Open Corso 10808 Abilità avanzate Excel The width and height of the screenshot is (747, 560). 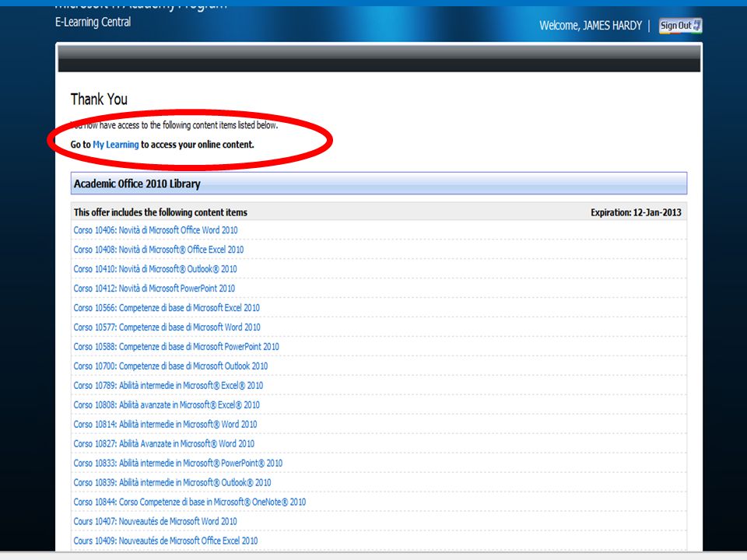pos(167,405)
